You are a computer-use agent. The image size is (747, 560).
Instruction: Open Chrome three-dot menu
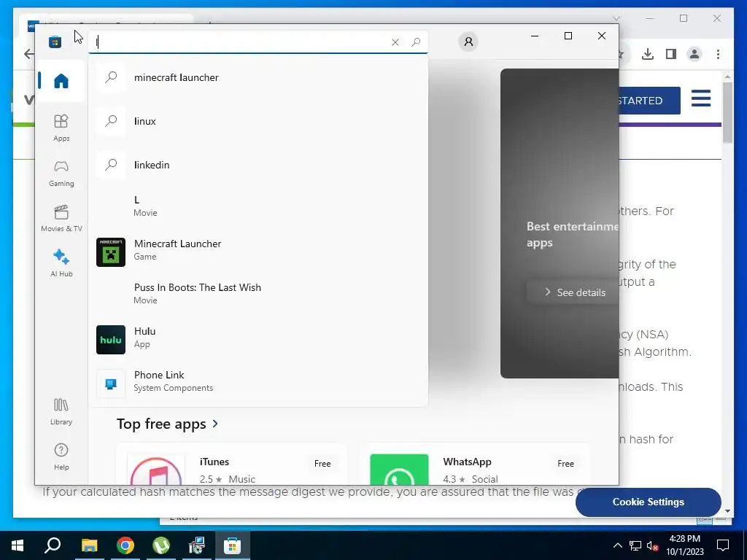(x=718, y=54)
